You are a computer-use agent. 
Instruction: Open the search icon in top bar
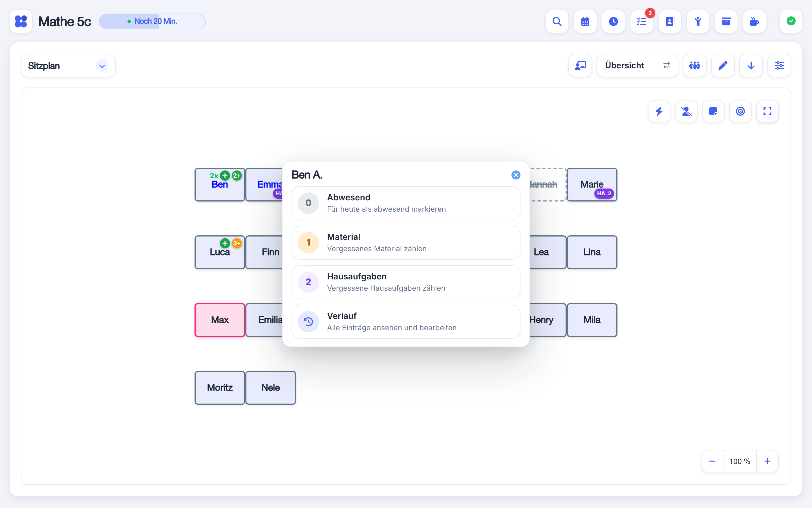pyautogui.click(x=557, y=21)
